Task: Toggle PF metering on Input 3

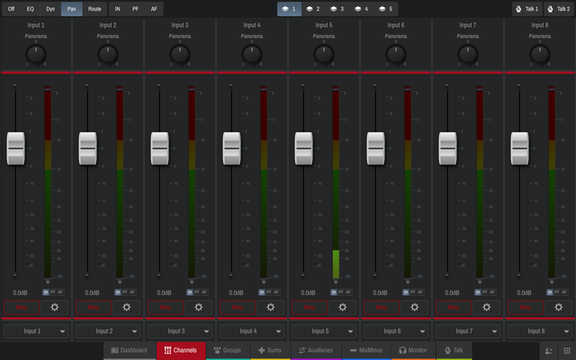Action: (x=197, y=292)
